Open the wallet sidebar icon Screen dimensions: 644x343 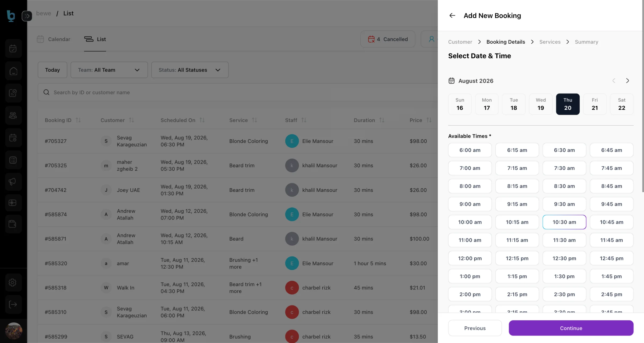coord(13,224)
